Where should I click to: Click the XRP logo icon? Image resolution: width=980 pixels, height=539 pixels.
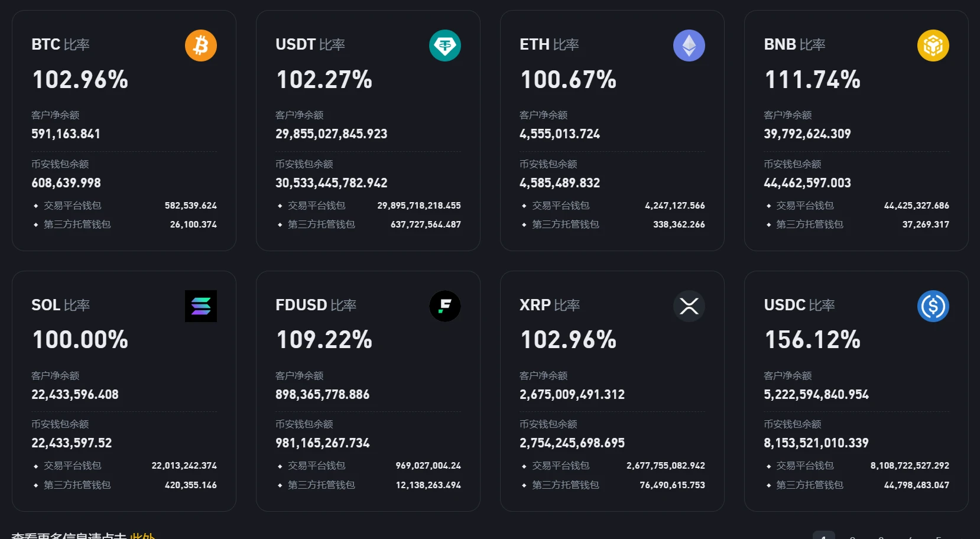click(x=689, y=306)
